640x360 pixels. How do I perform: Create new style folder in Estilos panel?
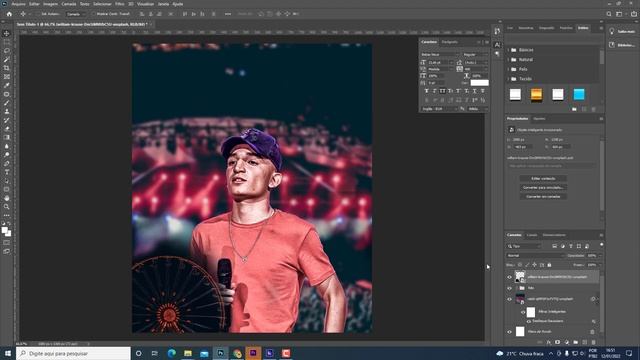pos(574,109)
